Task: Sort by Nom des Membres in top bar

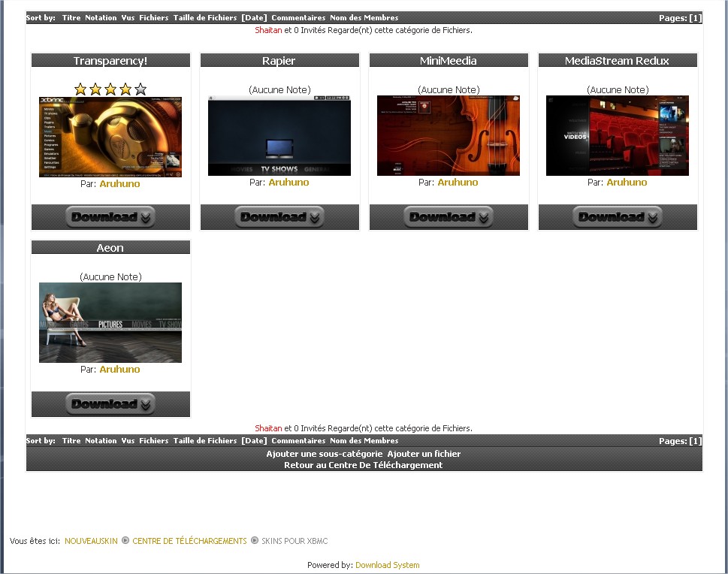Action: [x=364, y=17]
